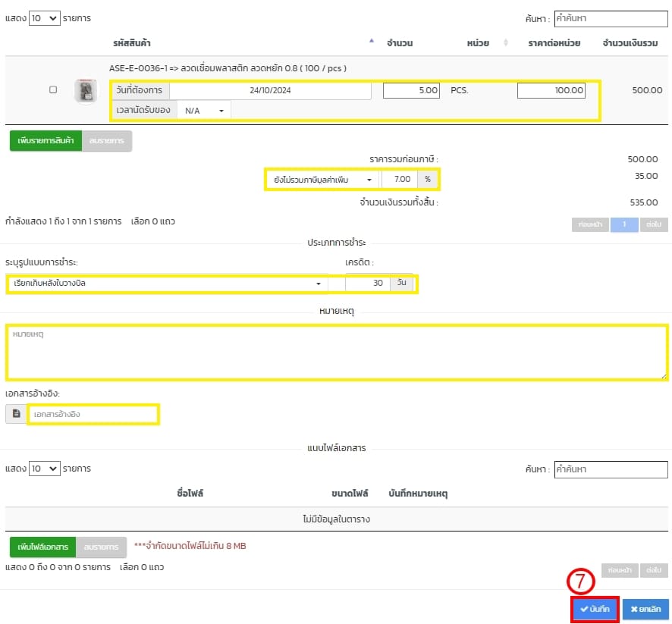Tick the product row checkbox

coord(53,89)
